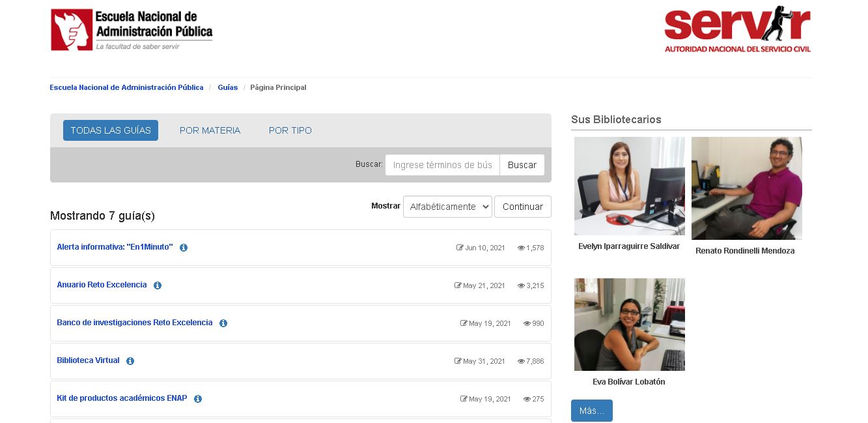
Task: Click info icon next to Biblioteca Virtual
Action: [x=130, y=361]
